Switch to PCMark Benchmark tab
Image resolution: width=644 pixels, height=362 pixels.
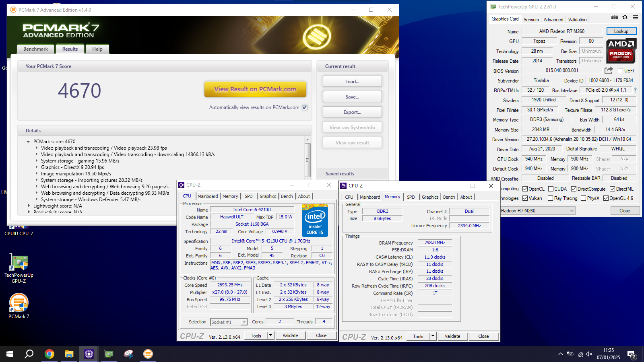pos(35,49)
